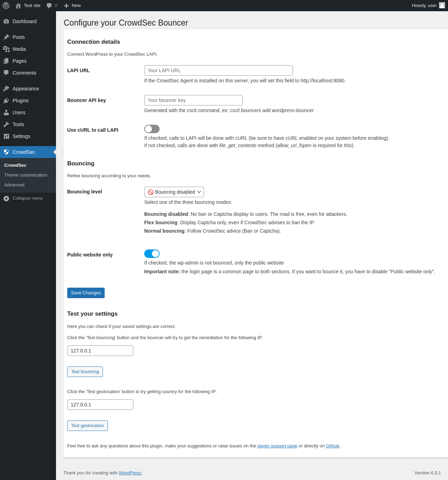Open the Github link
448x480 pixels.
pyautogui.click(x=332, y=446)
